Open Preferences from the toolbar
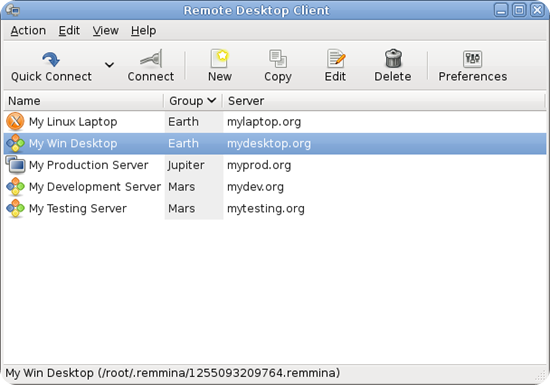Image resolution: width=550 pixels, height=385 pixels. (472, 66)
